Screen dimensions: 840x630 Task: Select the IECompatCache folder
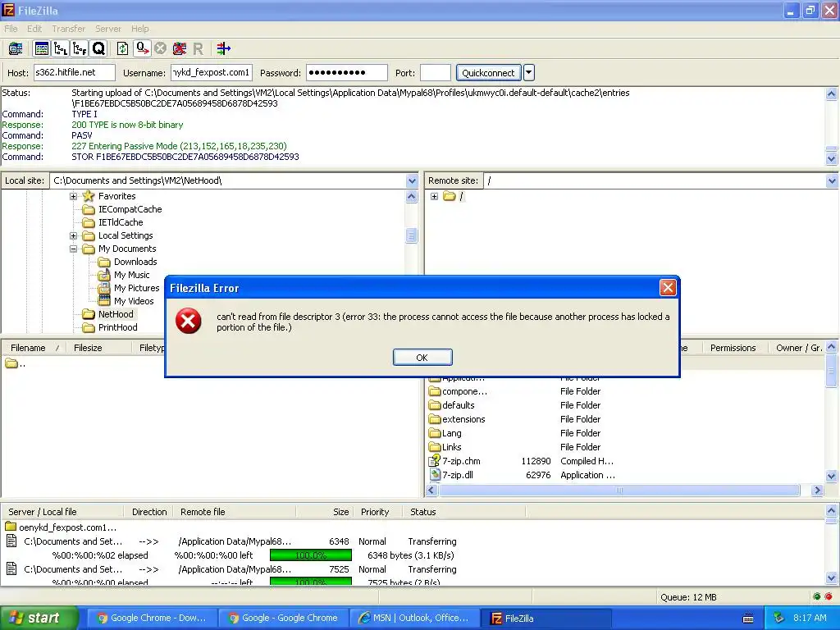coord(130,209)
